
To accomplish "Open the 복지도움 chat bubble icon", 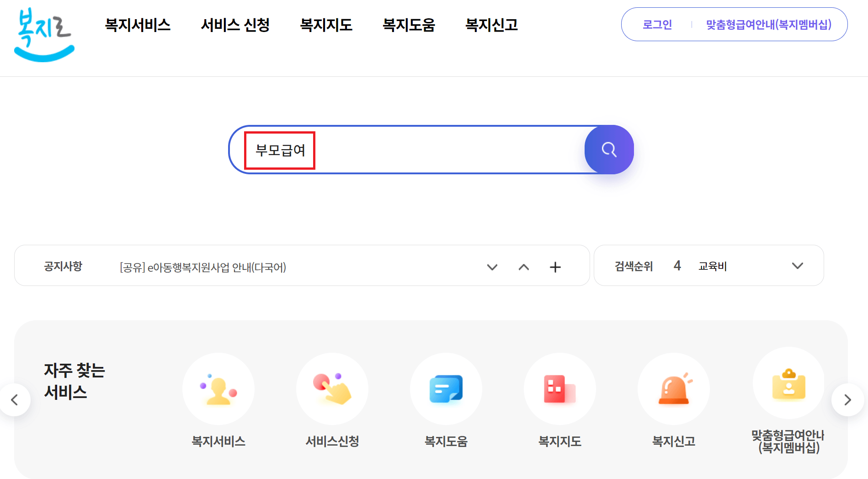I will click(446, 389).
